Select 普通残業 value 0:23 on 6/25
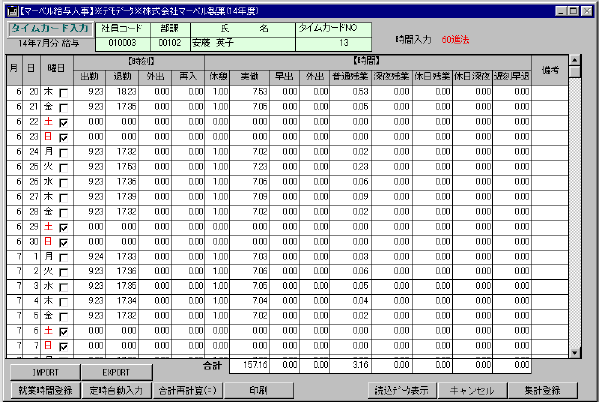 coord(350,167)
